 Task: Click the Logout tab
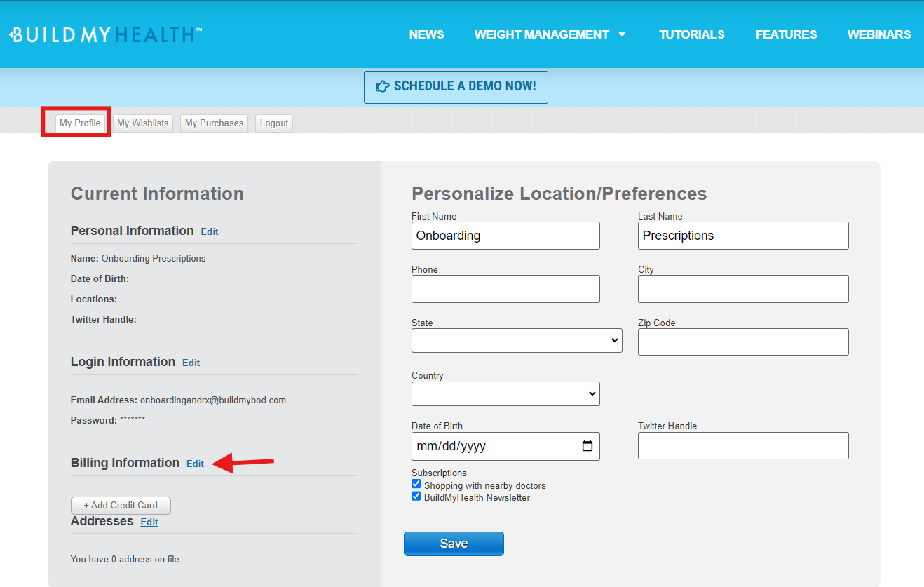(274, 123)
